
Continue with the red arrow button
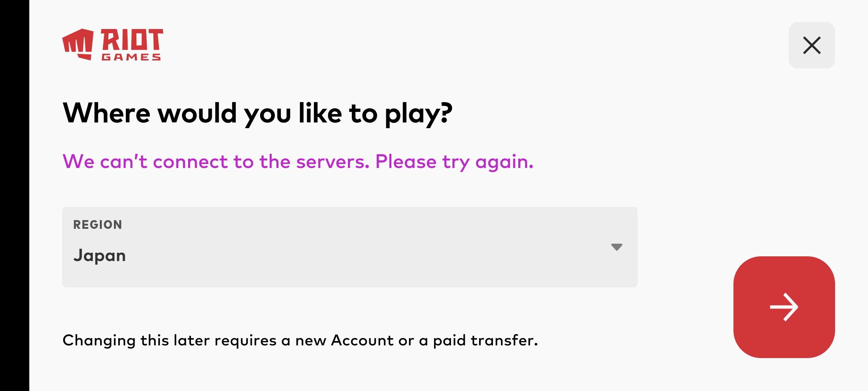(784, 307)
